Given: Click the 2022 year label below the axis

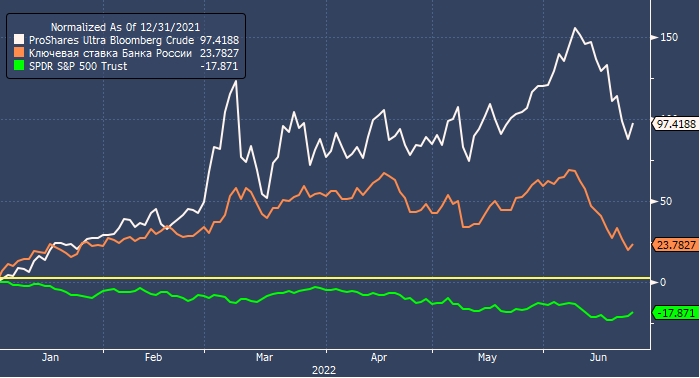Looking at the screenshot, I should pyautogui.click(x=324, y=370).
